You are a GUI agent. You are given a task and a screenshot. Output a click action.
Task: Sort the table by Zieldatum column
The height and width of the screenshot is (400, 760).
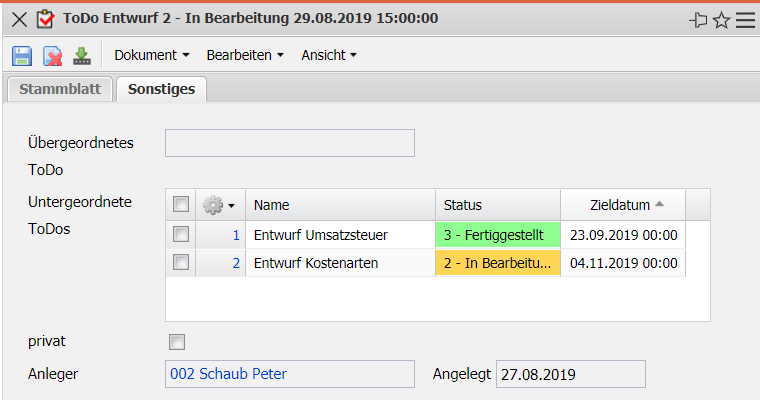621,205
